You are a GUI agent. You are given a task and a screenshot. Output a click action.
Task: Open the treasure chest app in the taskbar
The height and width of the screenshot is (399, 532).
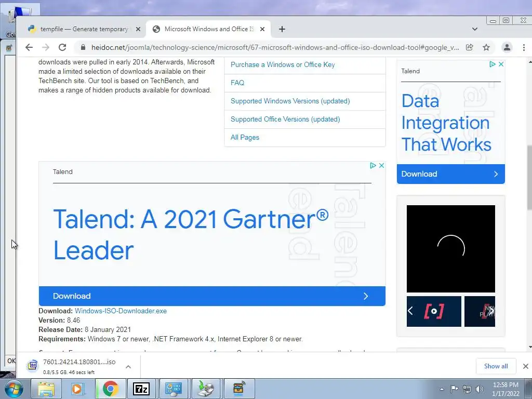pos(238,389)
